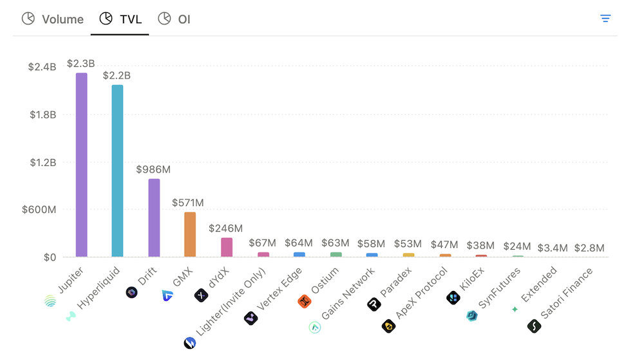Switch to the Volume tab

point(53,19)
